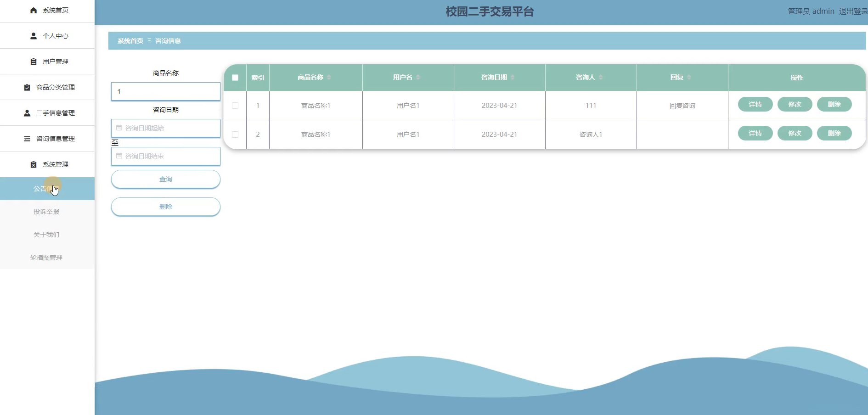Screen dimensions: 868x415
Task: Click the 校园二手交易平台 title
Action: pyautogui.click(x=490, y=11)
